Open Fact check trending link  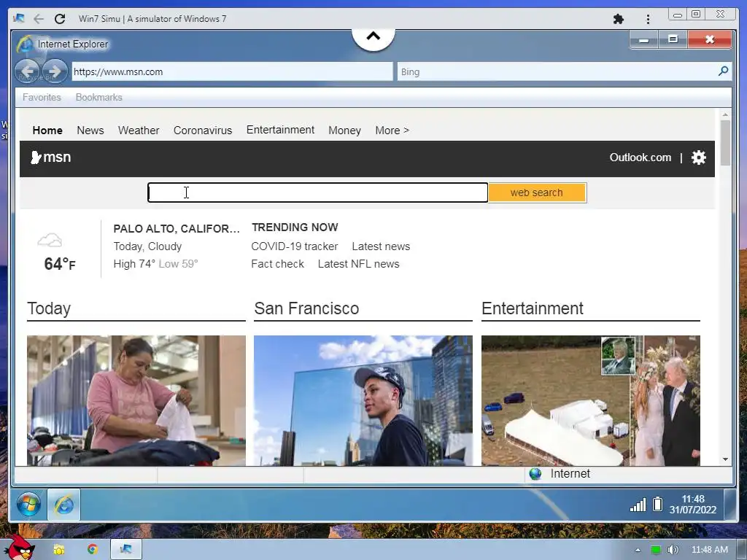coord(277,264)
